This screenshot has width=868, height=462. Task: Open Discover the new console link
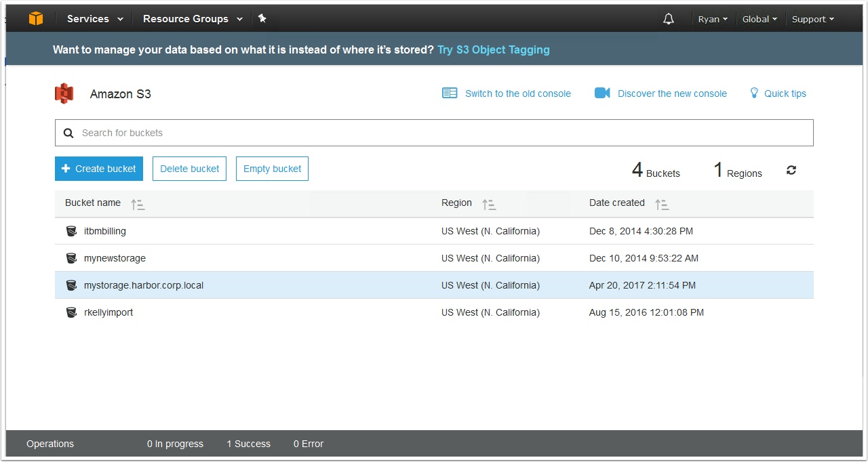[672, 93]
